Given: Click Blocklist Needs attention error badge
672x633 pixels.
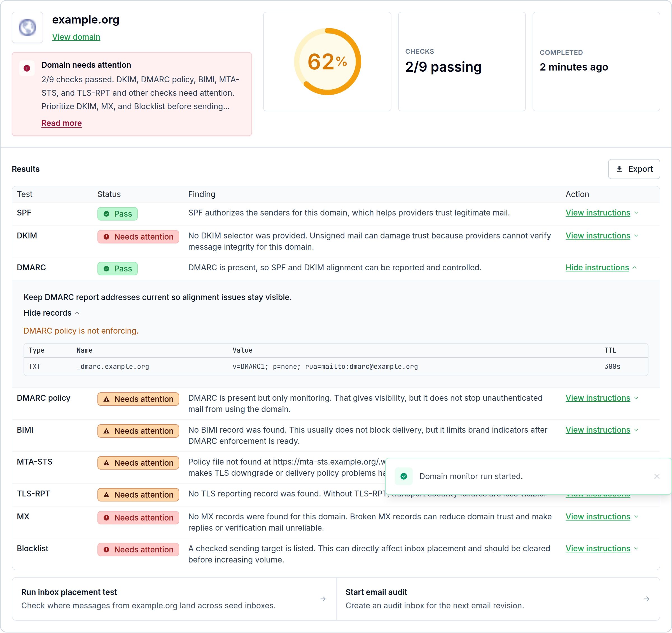Looking at the screenshot, I should (138, 550).
